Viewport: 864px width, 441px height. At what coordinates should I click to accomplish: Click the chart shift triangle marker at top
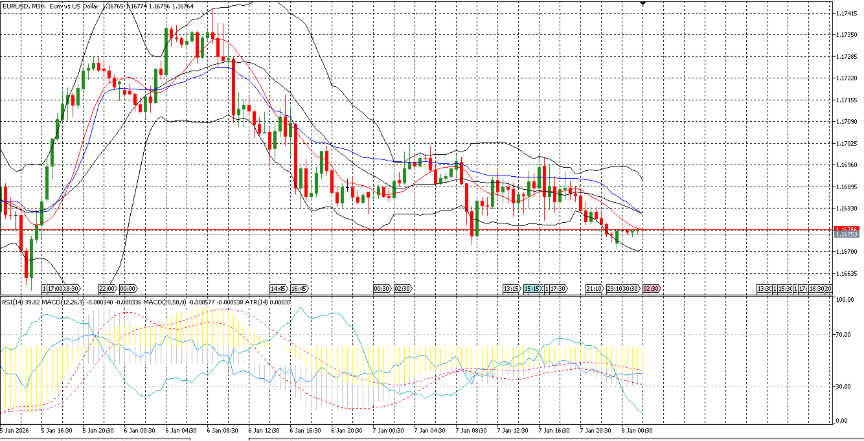[x=642, y=4]
